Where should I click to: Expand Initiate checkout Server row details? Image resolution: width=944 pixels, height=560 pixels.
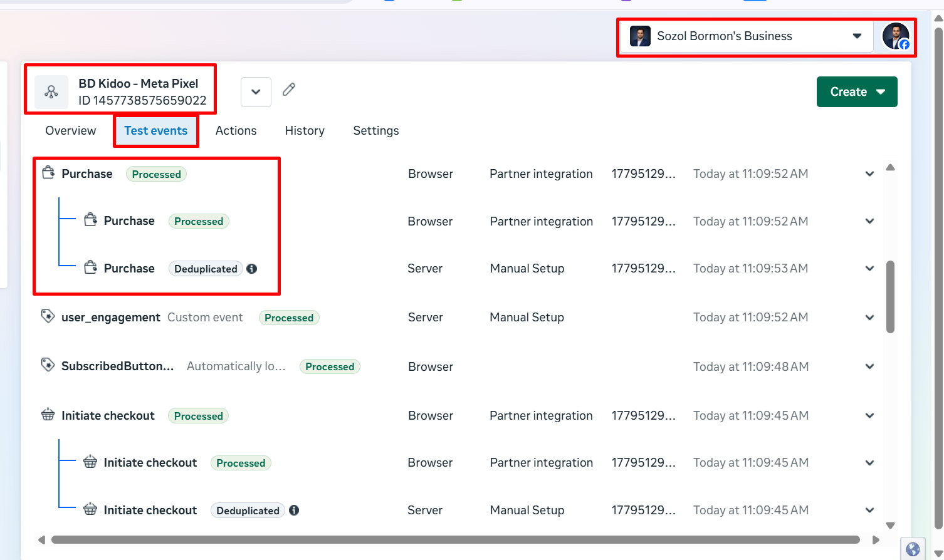pos(869,511)
